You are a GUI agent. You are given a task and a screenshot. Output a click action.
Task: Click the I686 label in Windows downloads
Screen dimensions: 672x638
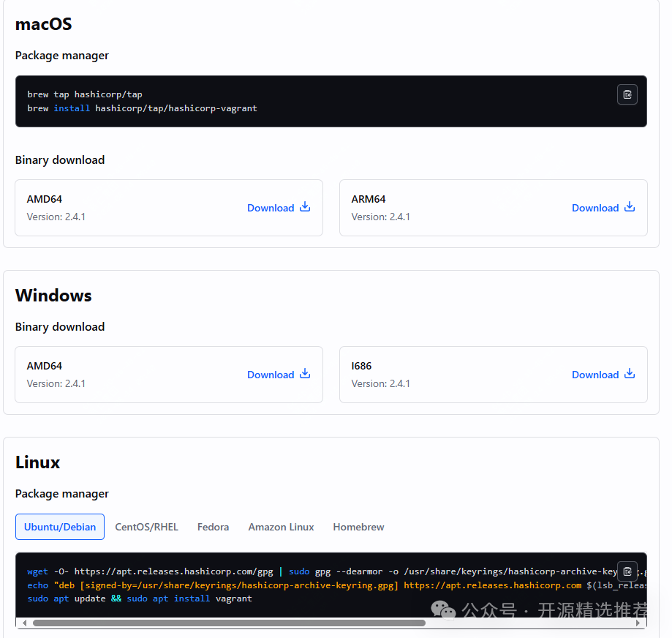click(361, 366)
